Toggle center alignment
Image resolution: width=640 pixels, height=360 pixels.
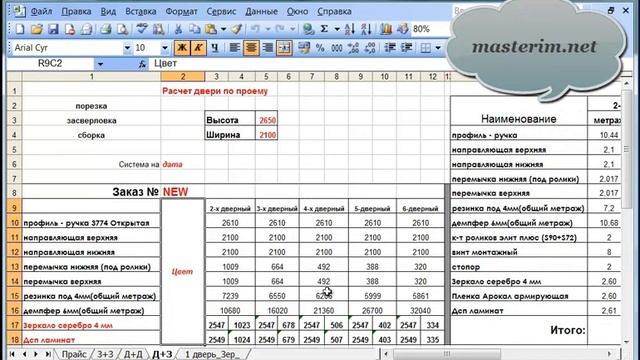pos(251,48)
